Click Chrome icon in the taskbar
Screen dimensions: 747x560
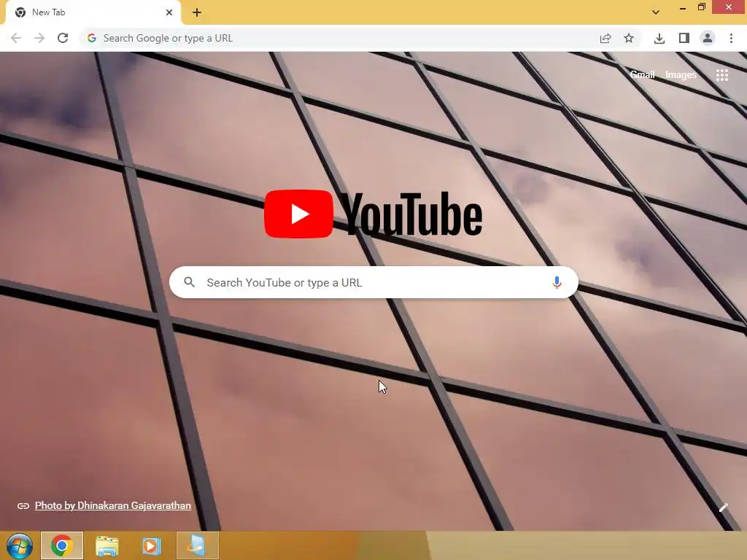62,545
